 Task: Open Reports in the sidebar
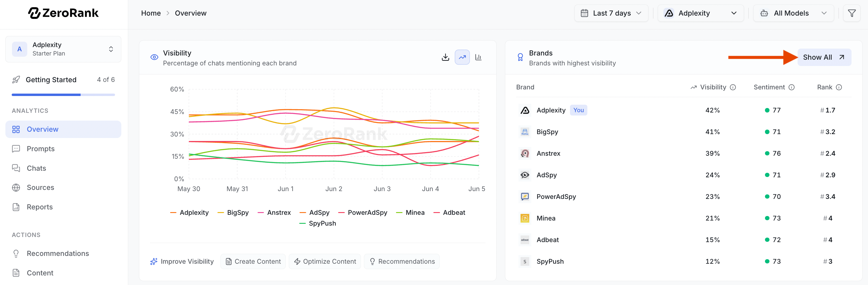[63, 207]
